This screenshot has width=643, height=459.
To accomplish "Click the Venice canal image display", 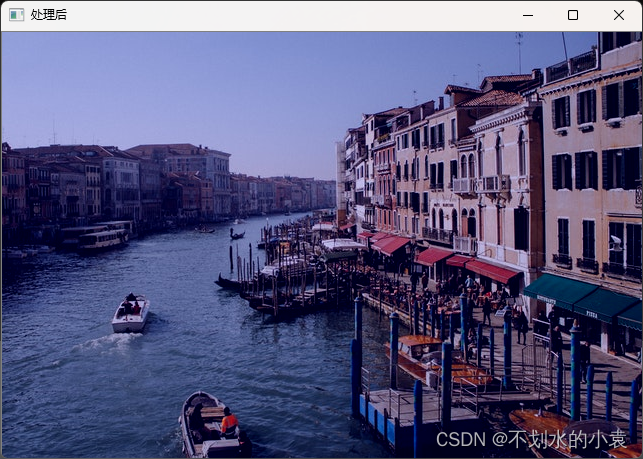I will pyautogui.click(x=322, y=244).
